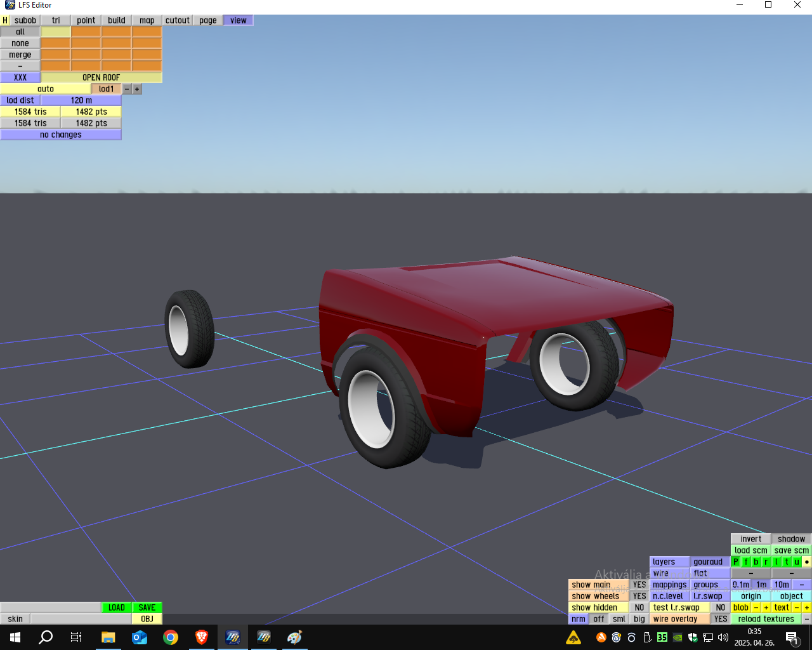Toggle the wire overlay YES button

(721, 619)
